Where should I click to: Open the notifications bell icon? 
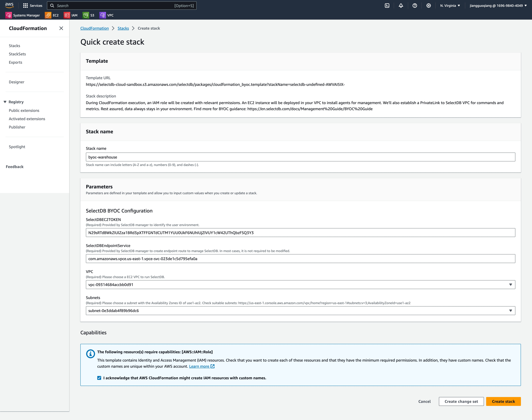401,5
